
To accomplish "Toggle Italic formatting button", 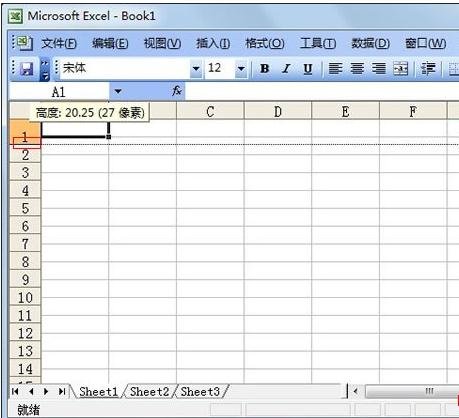I will pos(286,69).
